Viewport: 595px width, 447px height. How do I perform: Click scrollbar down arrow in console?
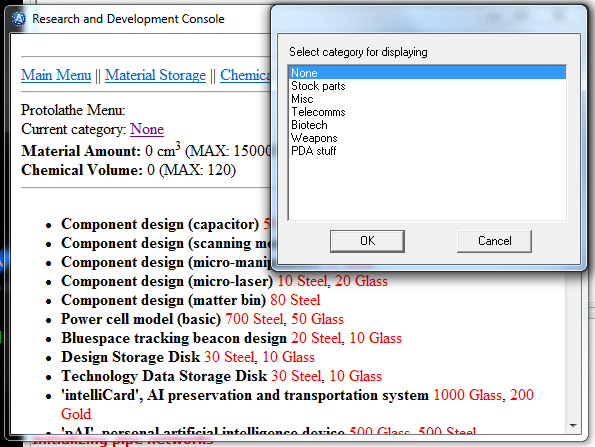click(x=573, y=426)
